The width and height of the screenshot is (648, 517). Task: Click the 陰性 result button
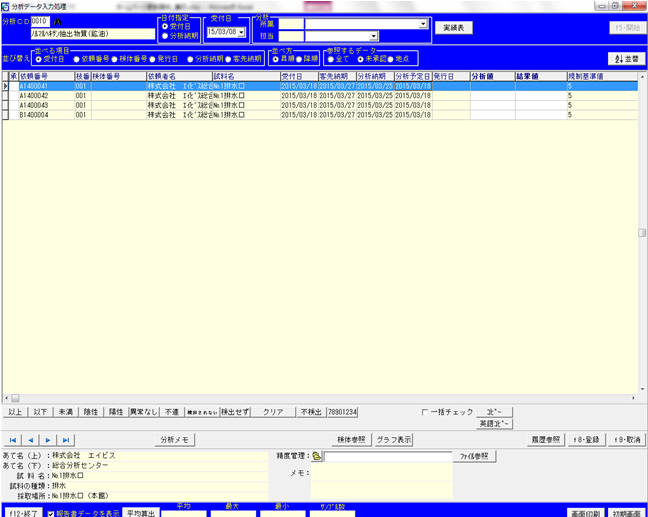click(x=91, y=412)
